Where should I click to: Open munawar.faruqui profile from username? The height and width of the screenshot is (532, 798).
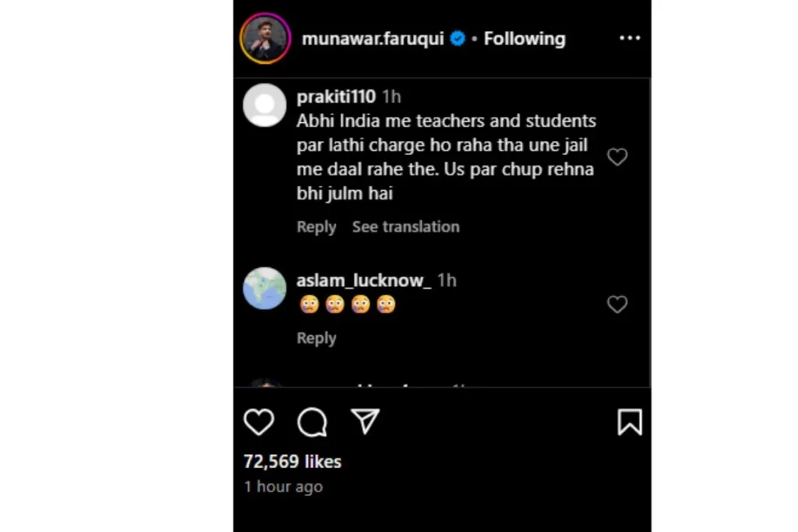click(373, 38)
